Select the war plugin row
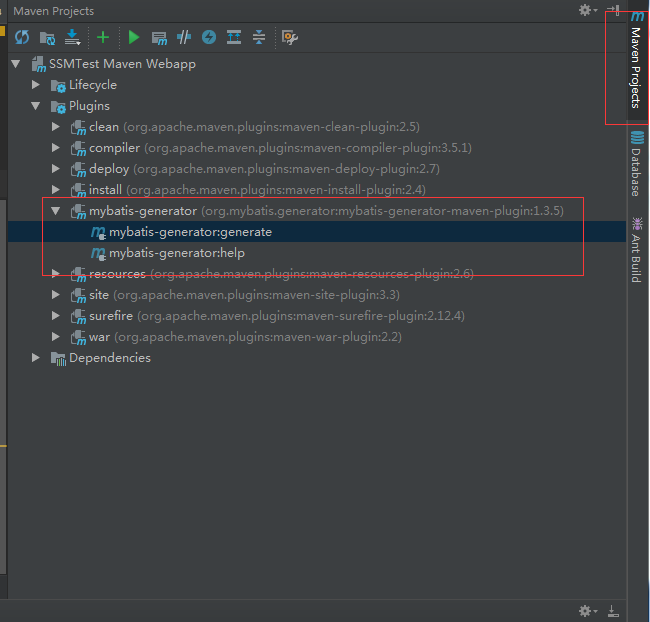The height and width of the screenshot is (622, 650). [317, 337]
